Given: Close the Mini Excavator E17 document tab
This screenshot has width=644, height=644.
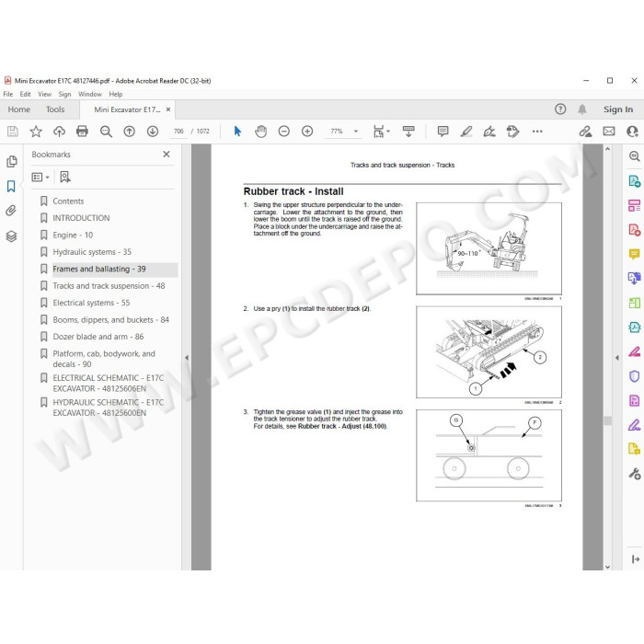Looking at the screenshot, I should click(x=168, y=109).
